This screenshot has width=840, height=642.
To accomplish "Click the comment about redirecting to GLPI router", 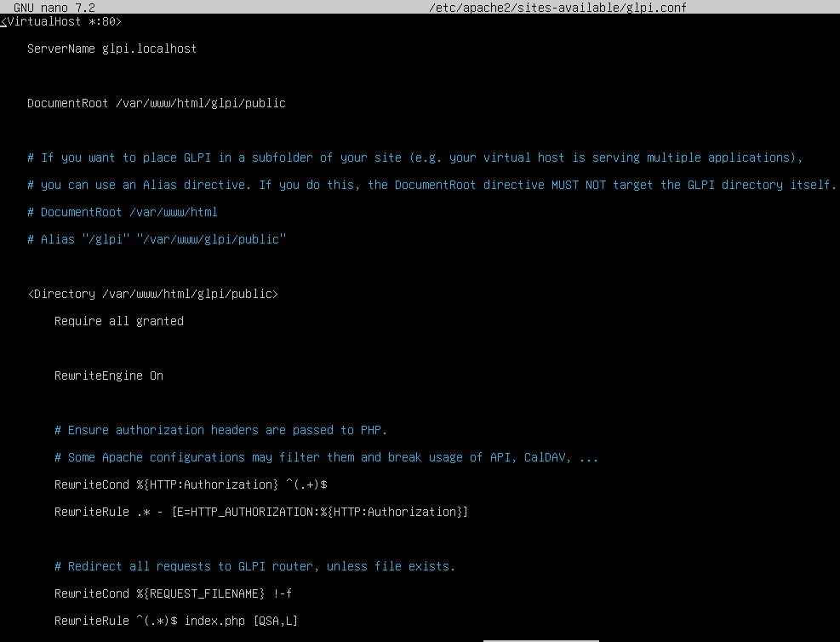I will click(254, 566).
